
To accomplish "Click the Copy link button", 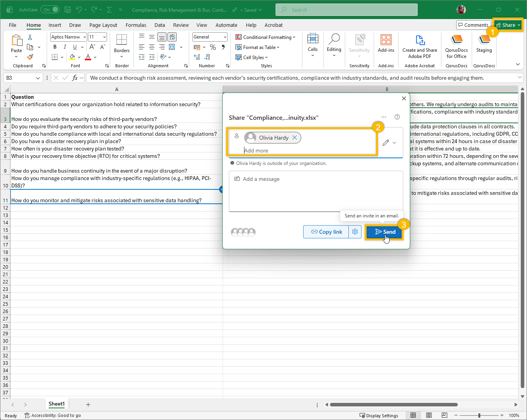I will (x=326, y=232).
